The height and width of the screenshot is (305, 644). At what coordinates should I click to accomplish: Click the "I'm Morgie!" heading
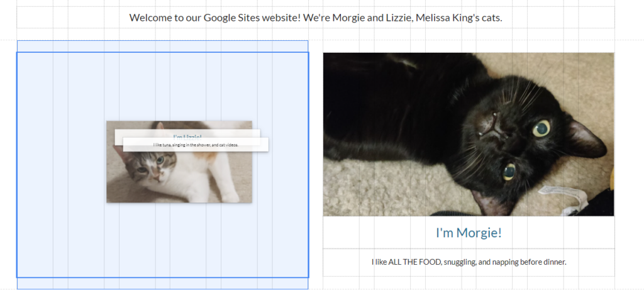pos(468,233)
